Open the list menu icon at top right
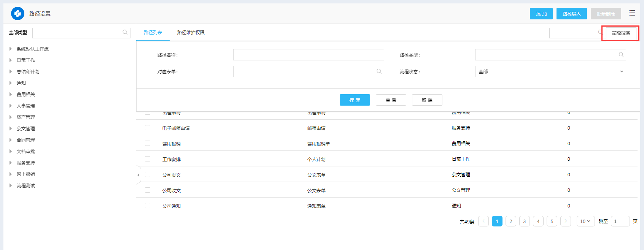 click(x=632, y=13)
